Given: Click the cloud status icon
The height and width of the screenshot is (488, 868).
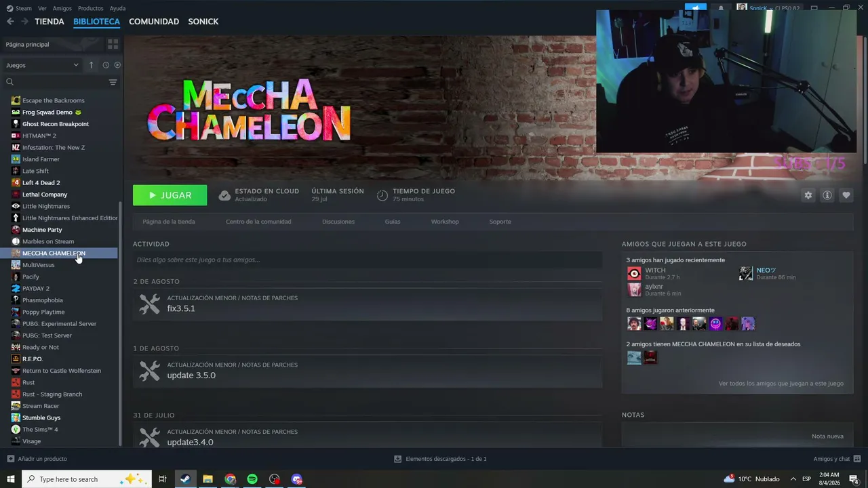Looking at the screenshot, I should [x=224, y=195].
